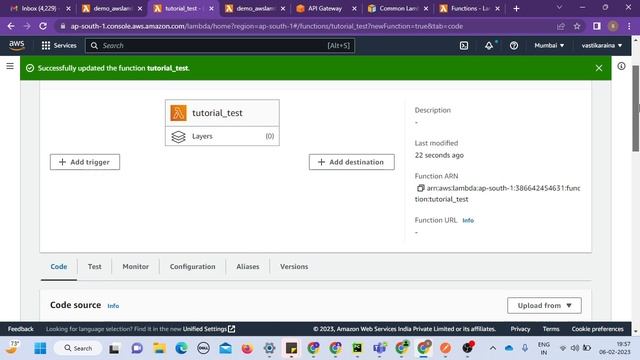The width and height of the screenshot is (640, 360).
Task: Toggle the browser side panel icon
Action: tap(597, 26)
